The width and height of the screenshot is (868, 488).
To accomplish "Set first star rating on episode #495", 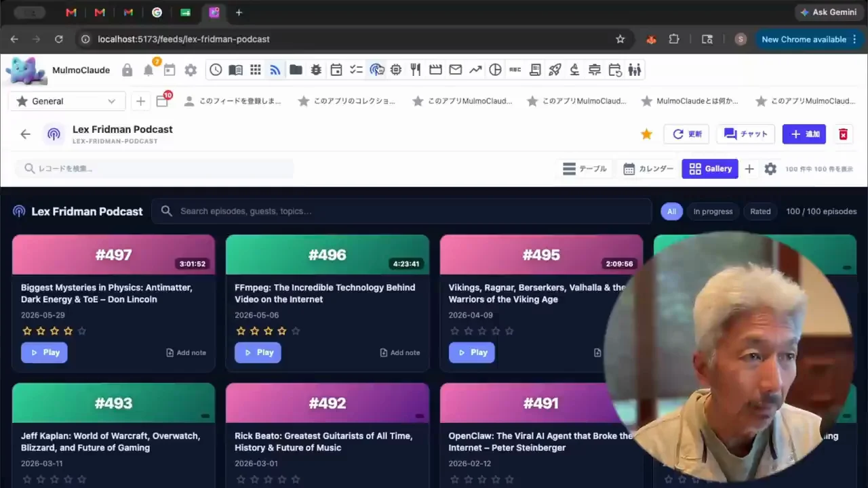I will [x=455, y=331].
